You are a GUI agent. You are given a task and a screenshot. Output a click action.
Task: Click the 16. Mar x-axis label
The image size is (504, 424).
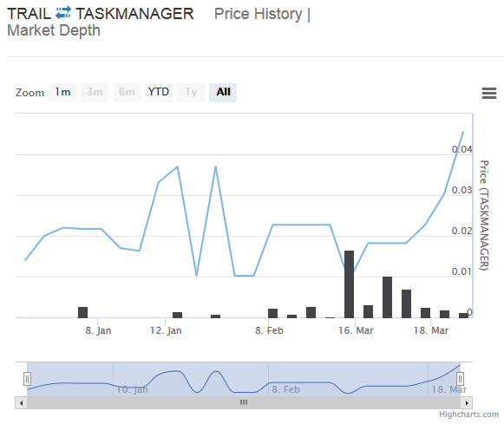(x=356, y=330)
